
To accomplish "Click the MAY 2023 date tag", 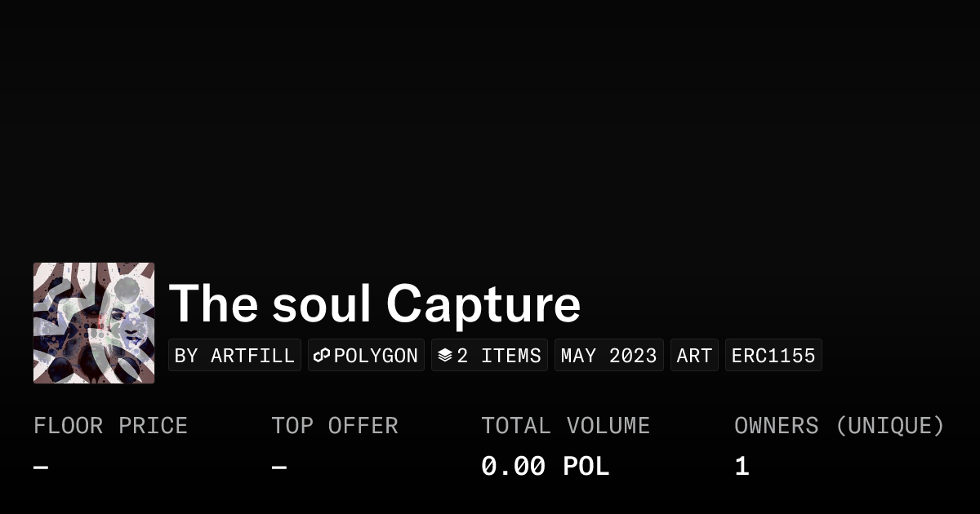I will coord(608,356).
